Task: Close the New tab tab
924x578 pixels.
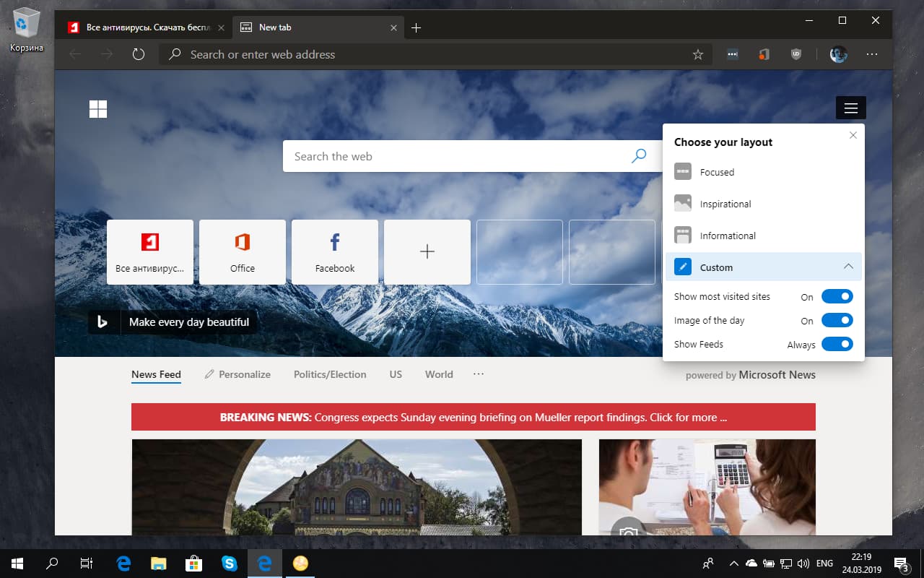Action: 393,27
